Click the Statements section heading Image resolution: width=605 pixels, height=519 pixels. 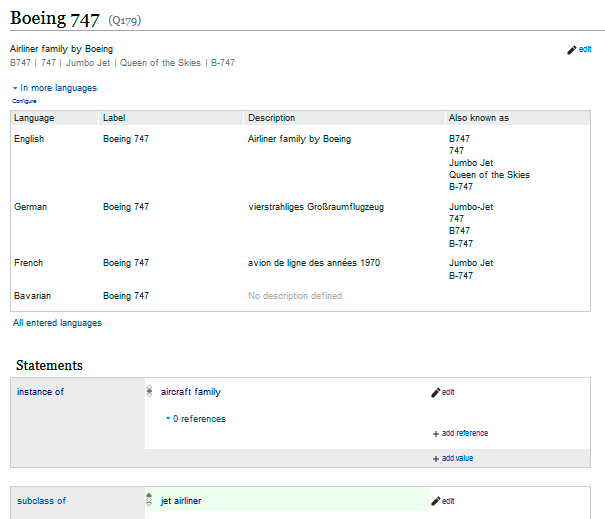pyautogui.click(x=49, y=365)
